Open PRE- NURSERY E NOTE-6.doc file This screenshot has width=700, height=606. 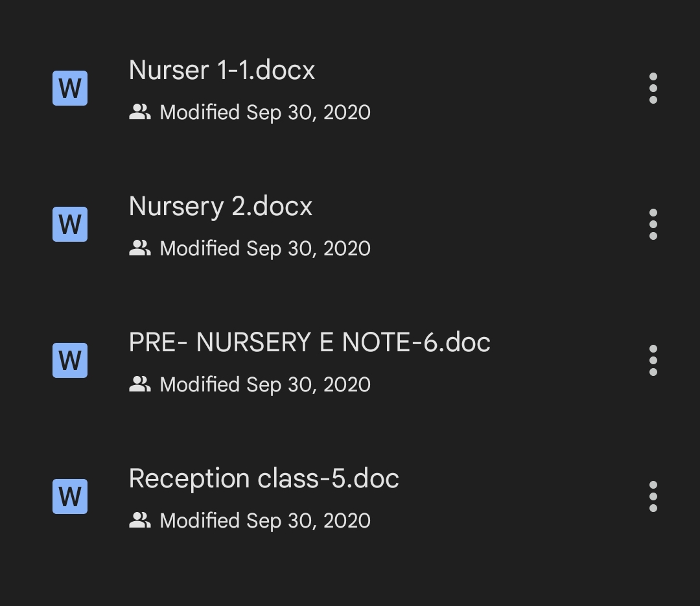tap(309, 342)
